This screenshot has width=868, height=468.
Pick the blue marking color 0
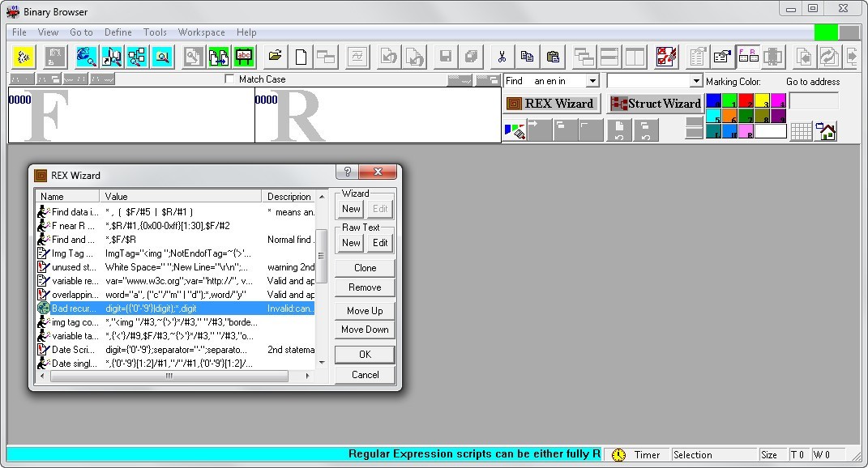(x=713, y=100)
